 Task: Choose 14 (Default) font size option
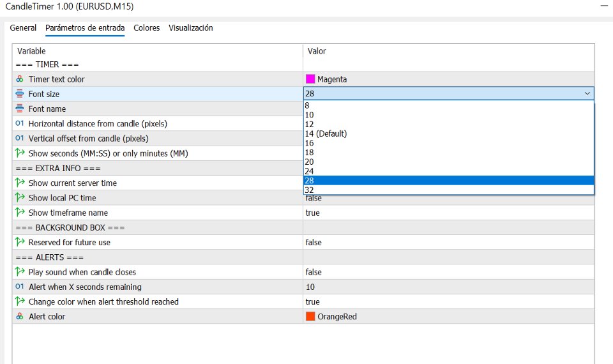[x=448, y=133]
